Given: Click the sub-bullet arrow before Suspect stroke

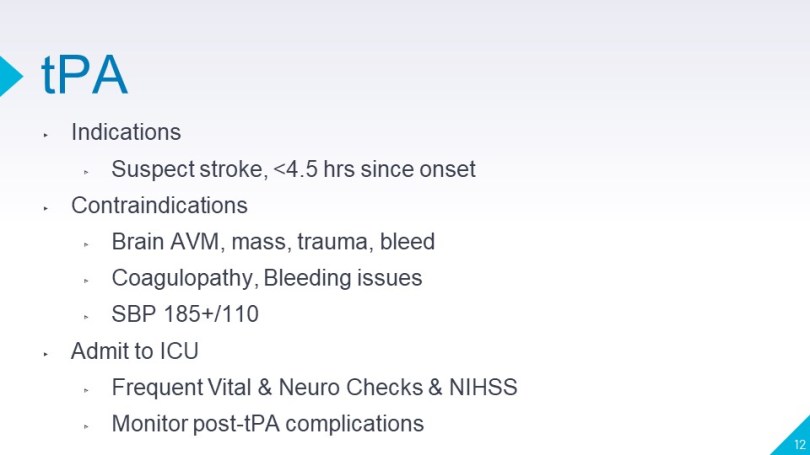Looking at the screenshot, I should [x=87, y=171].
